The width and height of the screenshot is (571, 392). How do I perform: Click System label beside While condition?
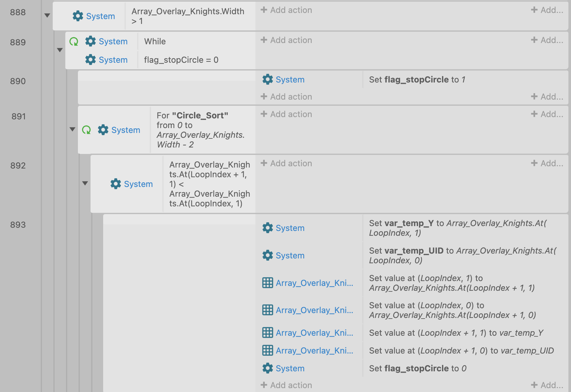[113, 41]
